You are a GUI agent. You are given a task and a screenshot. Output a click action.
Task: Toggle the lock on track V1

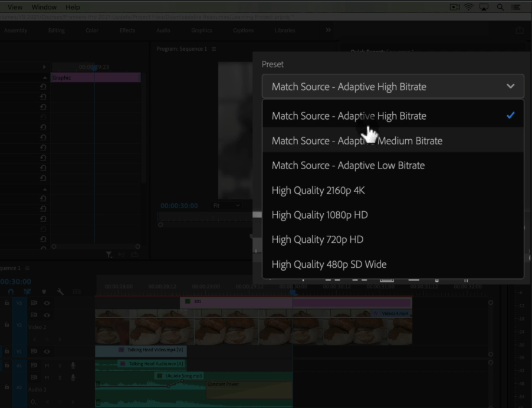tap(7, 351)
